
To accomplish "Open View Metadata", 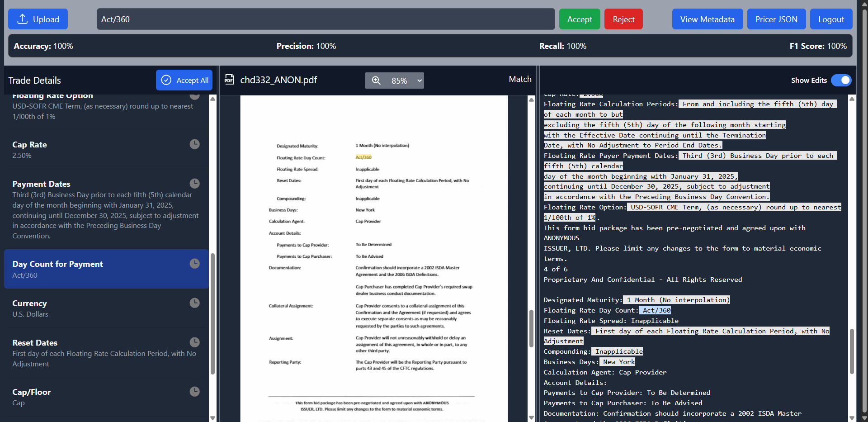I will tap(708, 19).
